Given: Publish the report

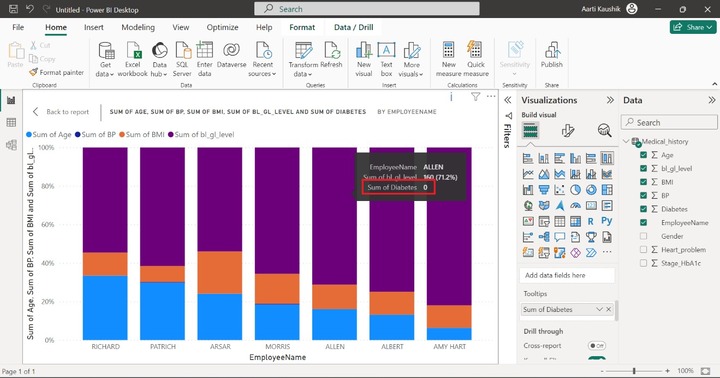Looking at the screenshot, I should pyautogui.click(x=551, y=55).
